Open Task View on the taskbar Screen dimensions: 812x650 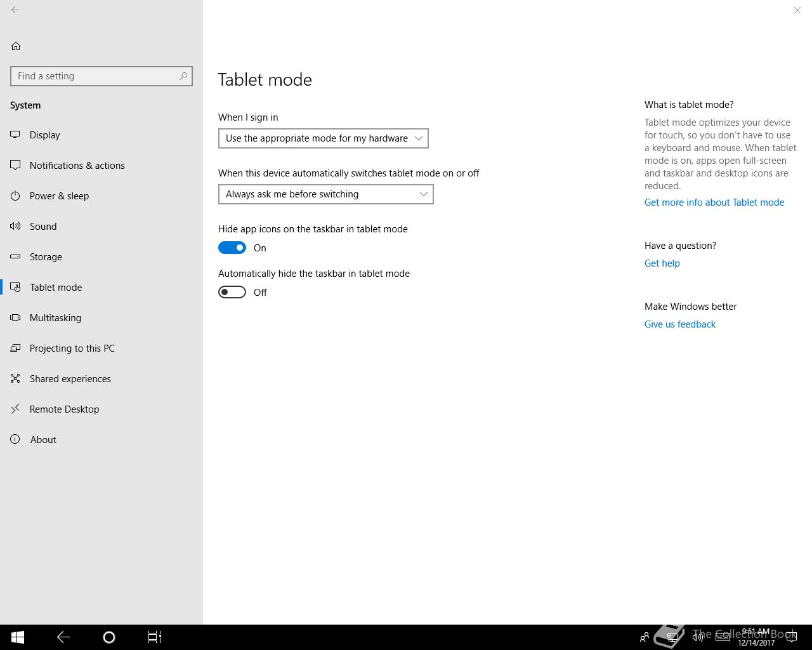pyautogui.click(x=155, y=637)
